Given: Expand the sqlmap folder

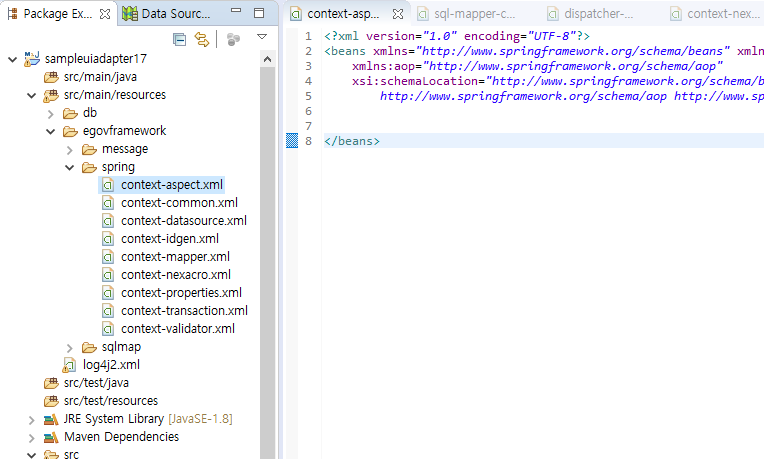Looking at the screenshot, I should [69, 347].
